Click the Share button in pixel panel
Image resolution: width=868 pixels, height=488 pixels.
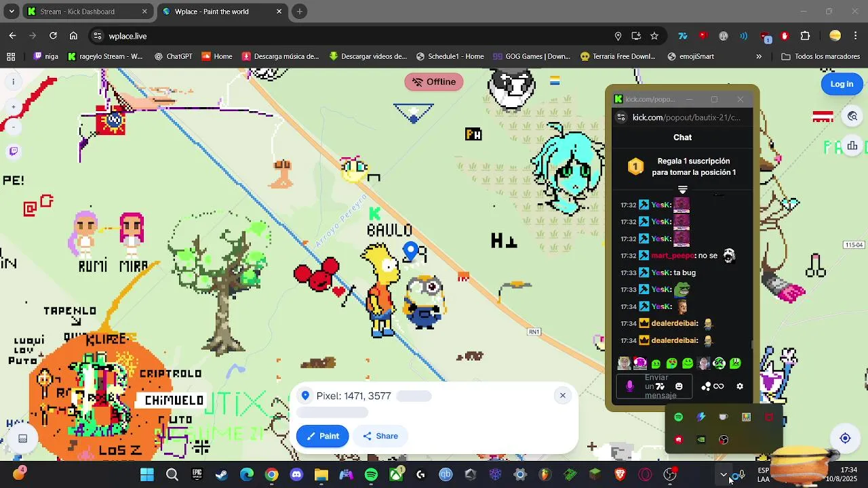point(380,436)
